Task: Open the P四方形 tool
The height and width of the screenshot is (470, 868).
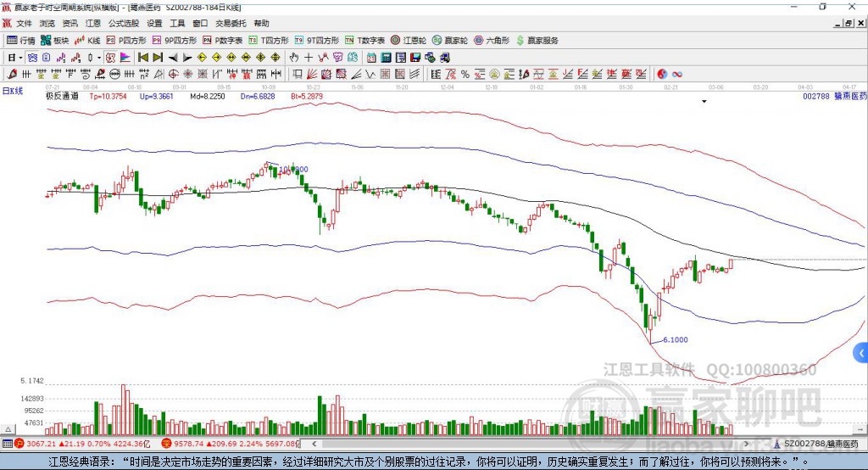Action: pyautogui.click(x=126, y=40)
